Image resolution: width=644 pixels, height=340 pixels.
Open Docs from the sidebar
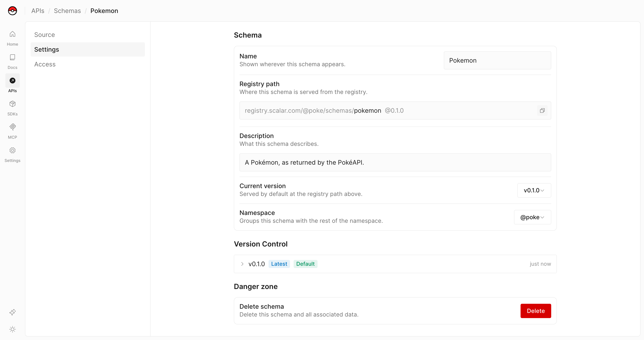[x=12, y=62]
